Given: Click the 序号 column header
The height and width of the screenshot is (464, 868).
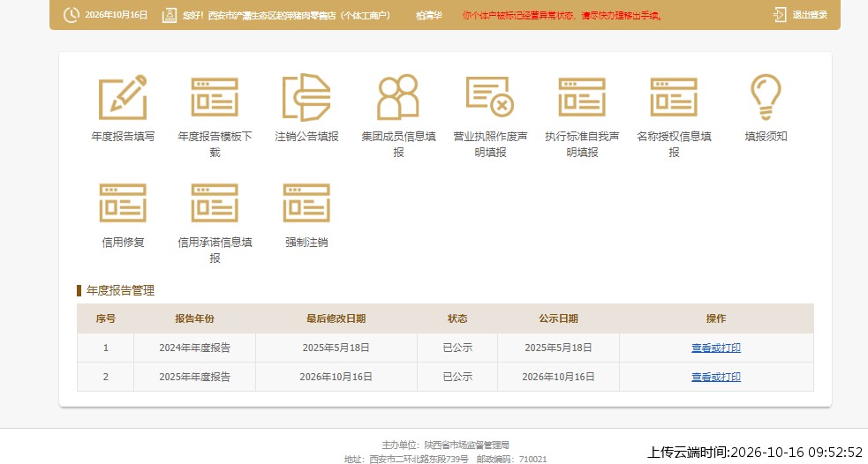Looking at the screenshot, I should coord(105,318).
